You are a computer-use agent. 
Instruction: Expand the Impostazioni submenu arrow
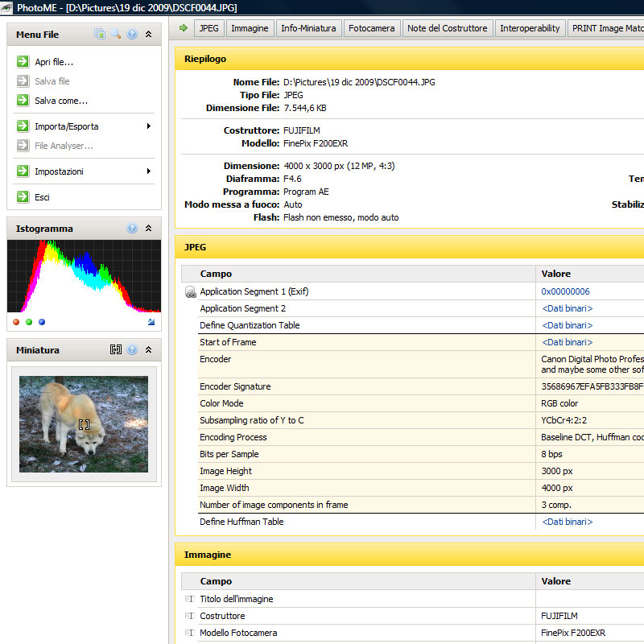click(x=149, y=171)
